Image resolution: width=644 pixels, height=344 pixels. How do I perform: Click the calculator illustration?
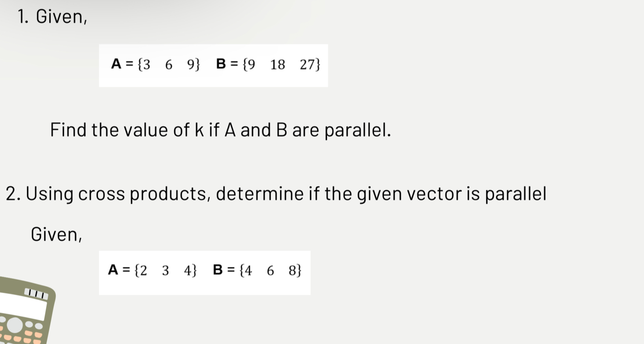click(x=26, y=310)
